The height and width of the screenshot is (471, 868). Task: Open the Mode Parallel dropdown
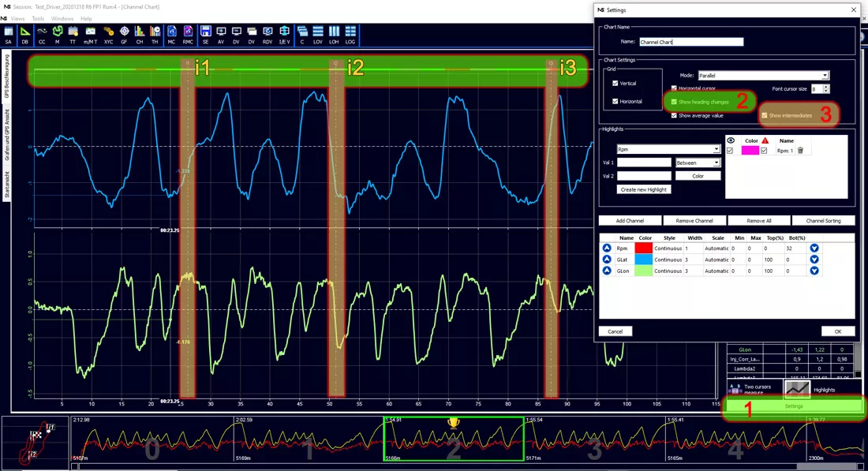coord(763,75)
